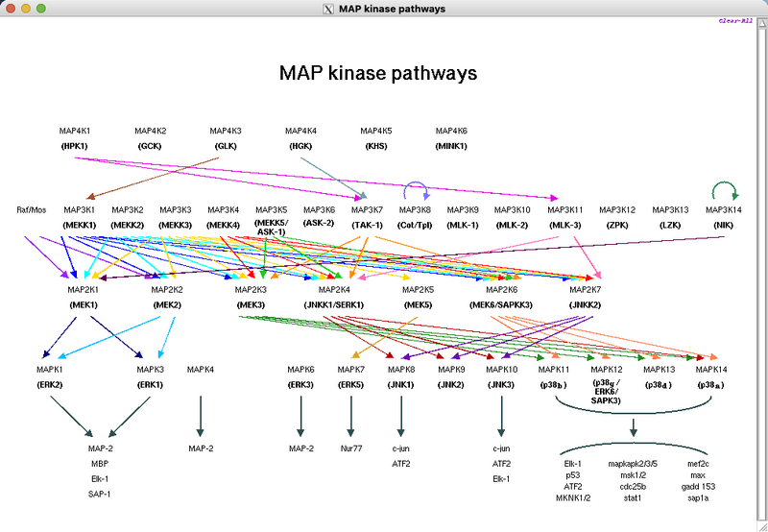The width and height of the screenshot is (768, 532).
Task: Click the MAPK14 node
Action: 711,369
